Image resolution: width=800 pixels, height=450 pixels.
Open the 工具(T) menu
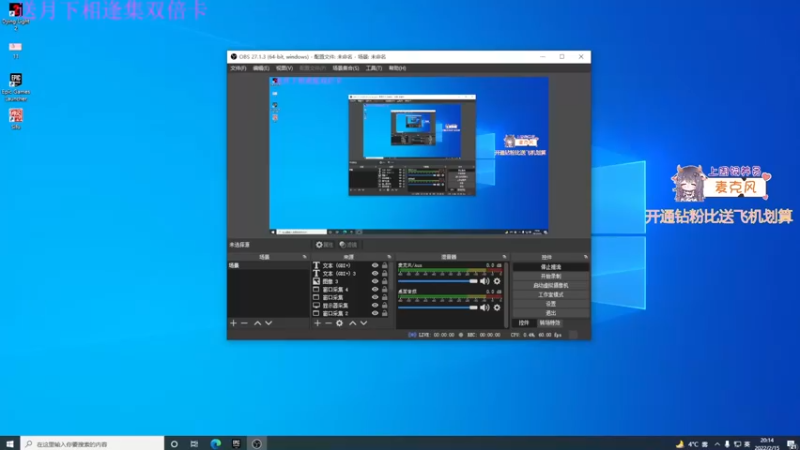[x=373, y=68]
